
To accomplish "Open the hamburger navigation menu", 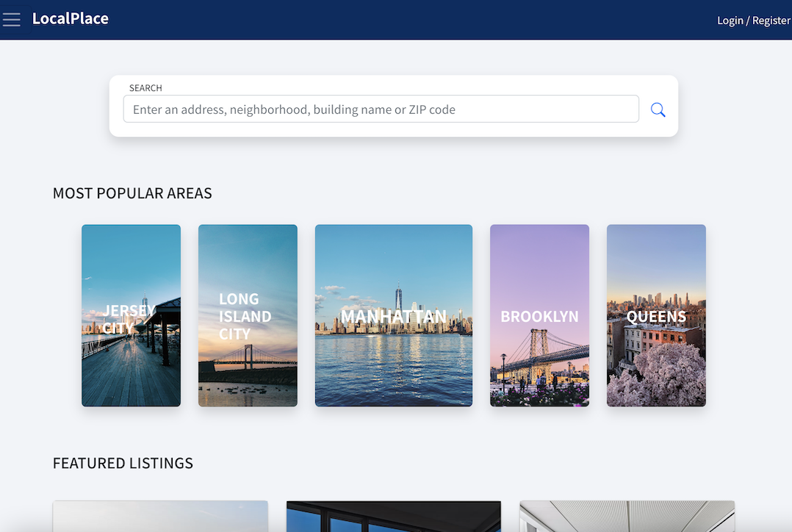I will (x=12, y=19).
